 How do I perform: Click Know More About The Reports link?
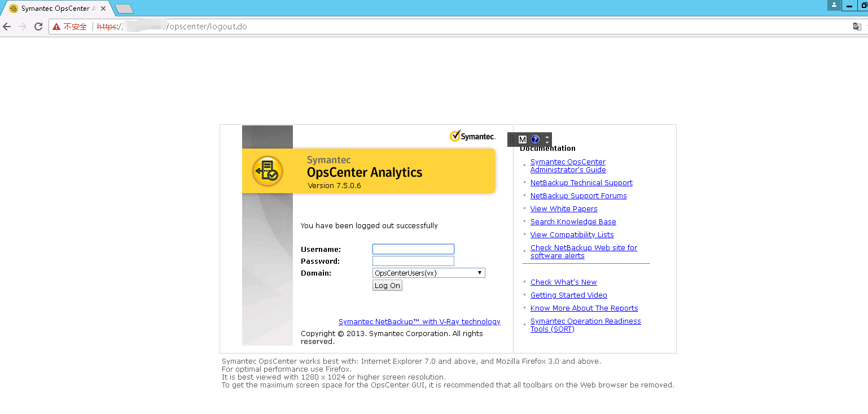click(584, 308)
